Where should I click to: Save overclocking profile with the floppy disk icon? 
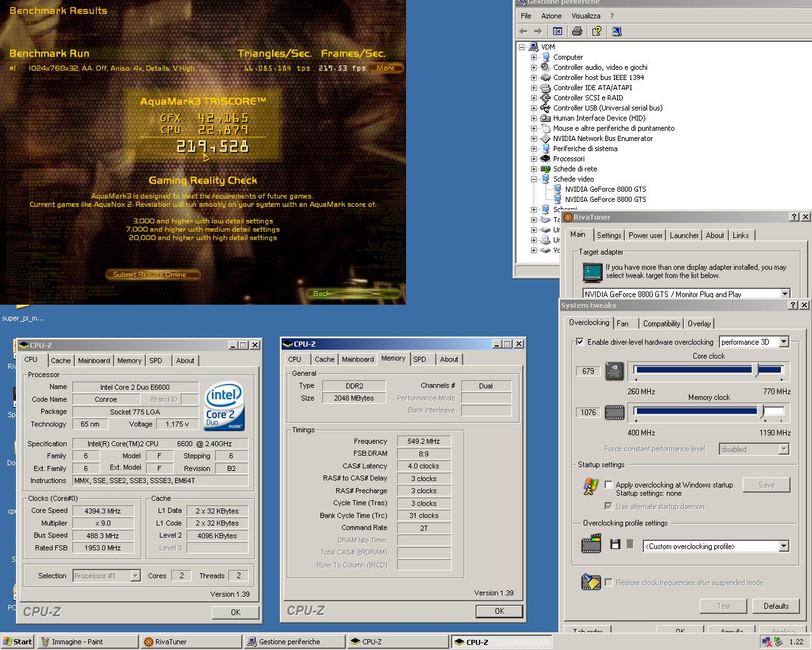pyautogui.click(x=615, y=544)
